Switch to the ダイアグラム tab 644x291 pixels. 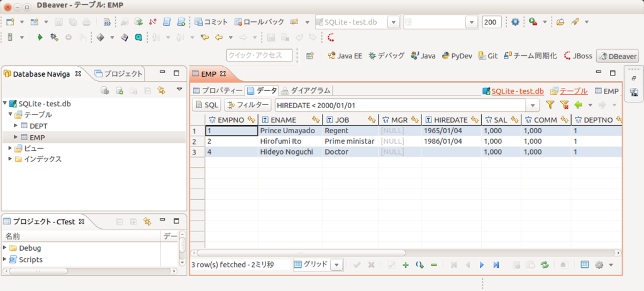(306, 91)
